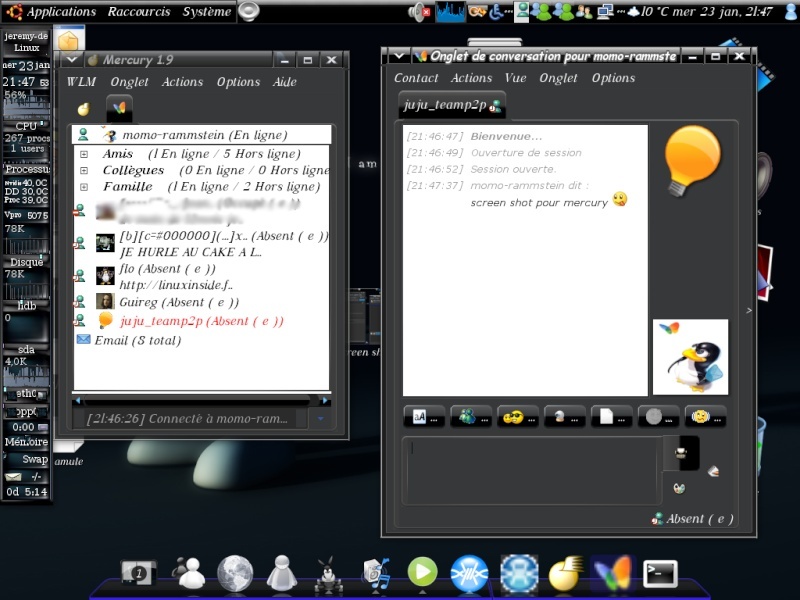Screen dimensions: 800x600
Task: Click the scrollbar left arrow in contact list
Action: tap(78, 401)
